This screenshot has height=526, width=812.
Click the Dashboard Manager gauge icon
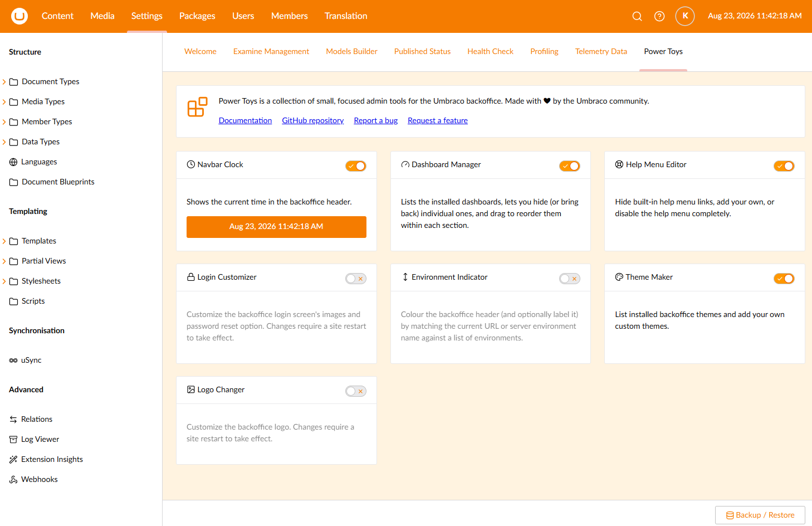(x=405, y=165)
